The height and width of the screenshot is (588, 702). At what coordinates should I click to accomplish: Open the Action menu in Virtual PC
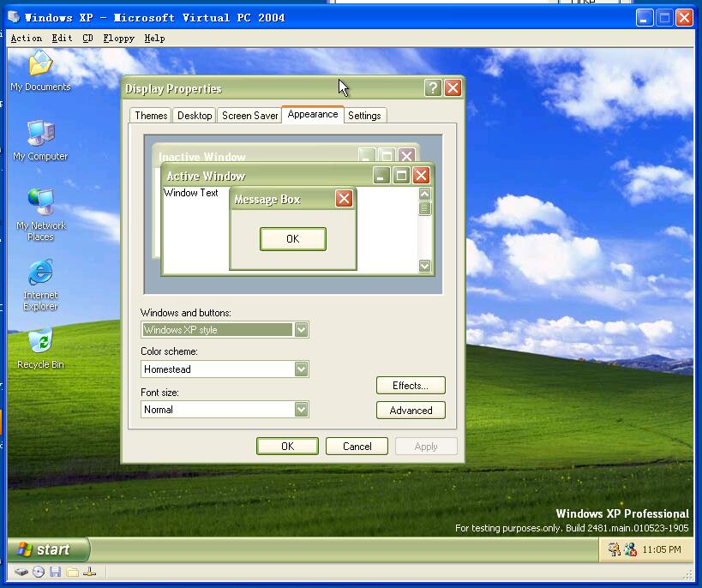tap(27, 38)
